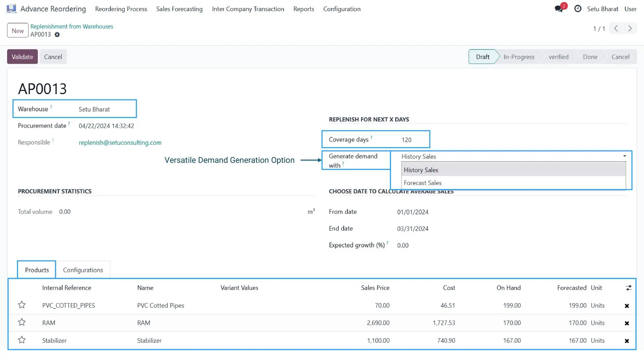Toggle favorite star for Stabilizer

[x=22, y=340]
